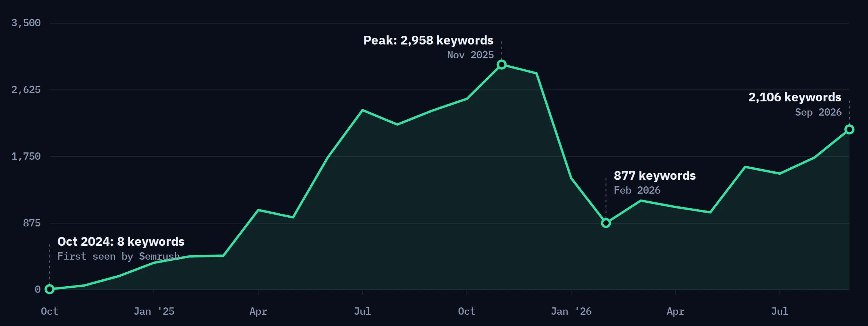Click the 'Feb 2026' annotation subtitle
Screen dimensions: 868x326
pos(637,190)
